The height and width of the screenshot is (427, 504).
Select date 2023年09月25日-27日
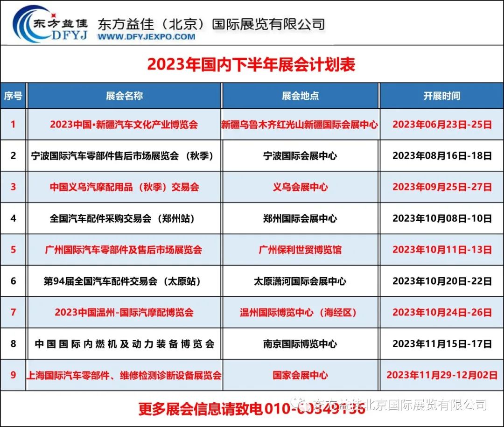[x=442, y=187]
